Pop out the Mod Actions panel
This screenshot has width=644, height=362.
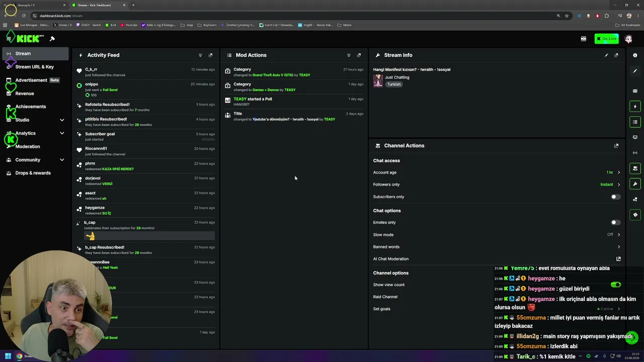coord(359,55)
